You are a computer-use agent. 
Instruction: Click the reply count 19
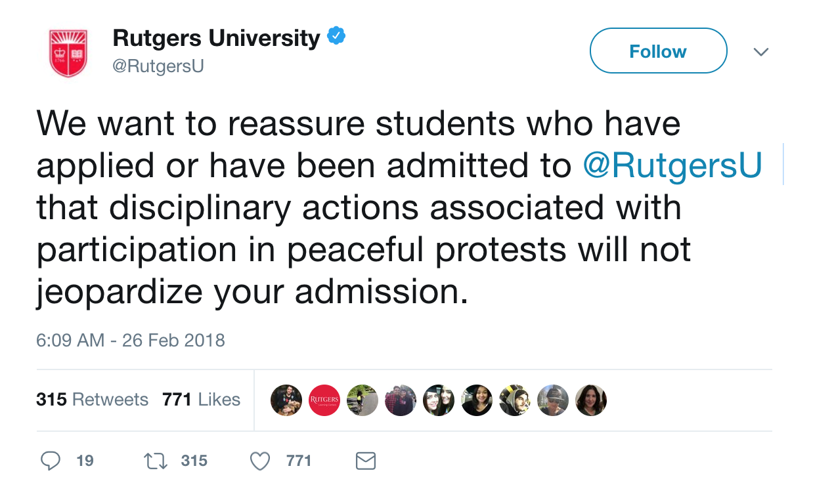click(85, 461)
